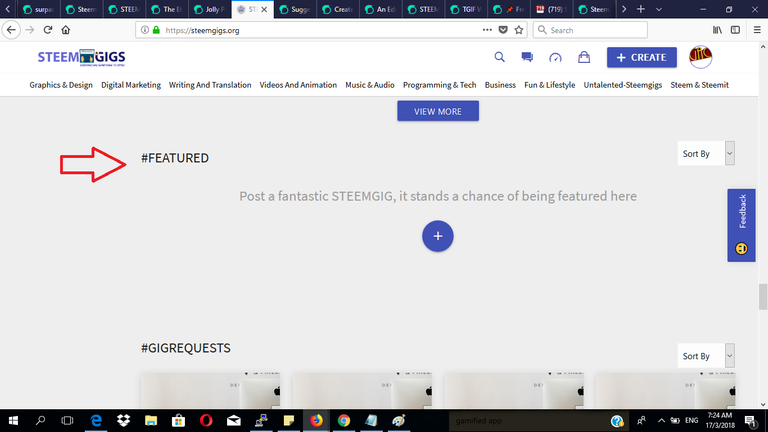
Task: Open the chat messages icon
Action: point(527,57)
